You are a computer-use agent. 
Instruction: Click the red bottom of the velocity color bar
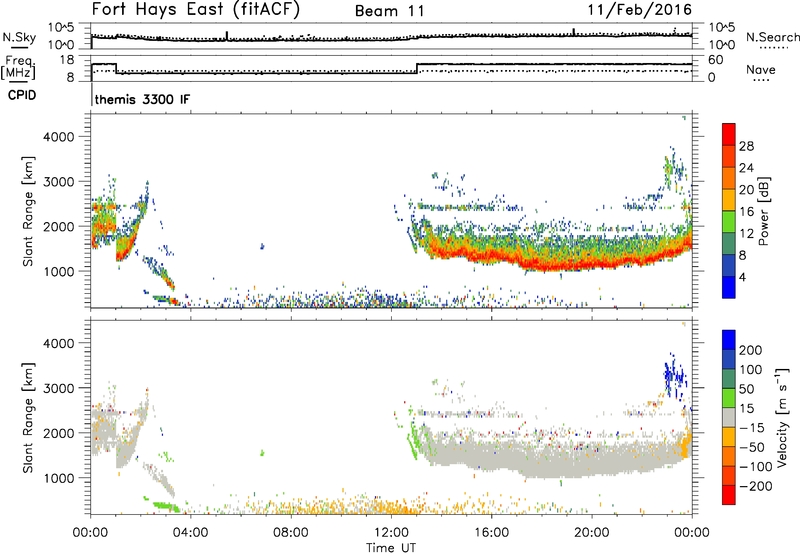(x=729, y=495)
